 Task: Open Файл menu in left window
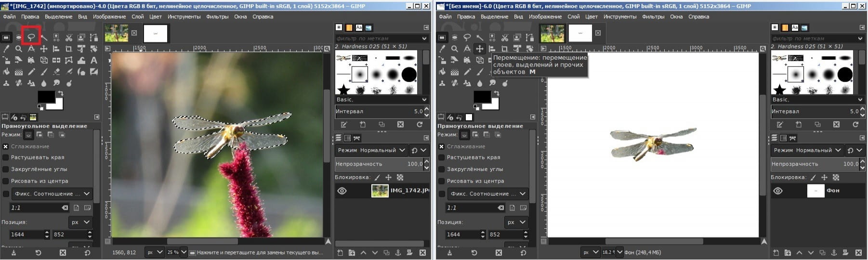(x=10, y=16)
